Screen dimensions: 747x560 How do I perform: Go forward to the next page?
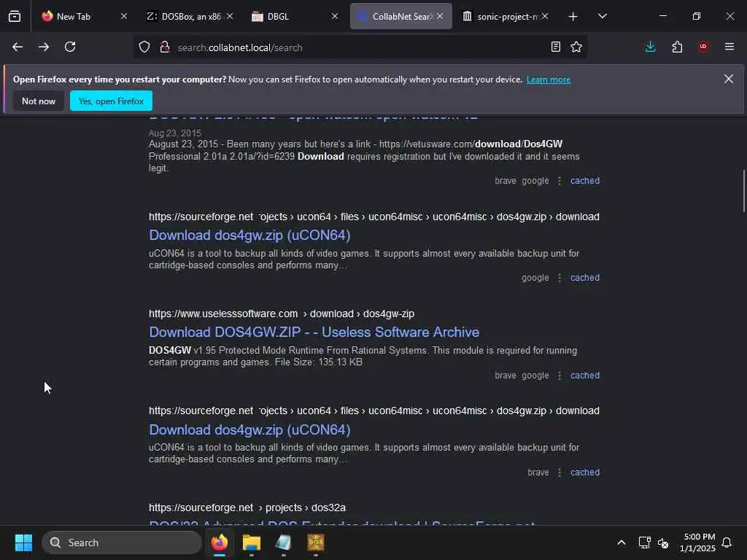point(44,47)
